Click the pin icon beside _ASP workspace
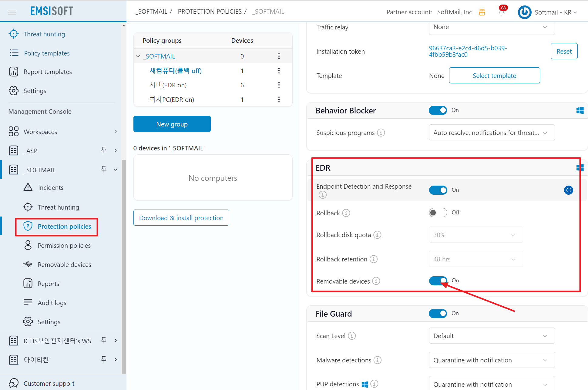This screenshot has height=390, width=588. coord(104,150)
